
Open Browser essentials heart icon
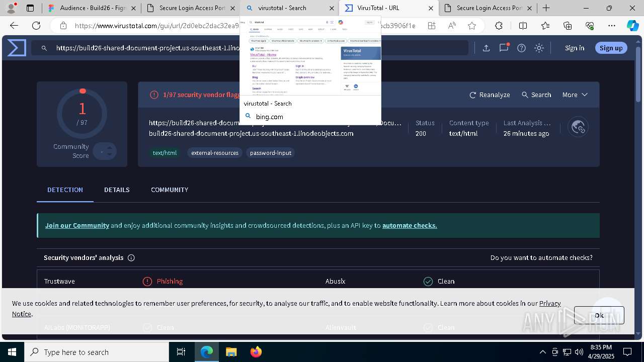pyautogui.click(x=590, y=26)
